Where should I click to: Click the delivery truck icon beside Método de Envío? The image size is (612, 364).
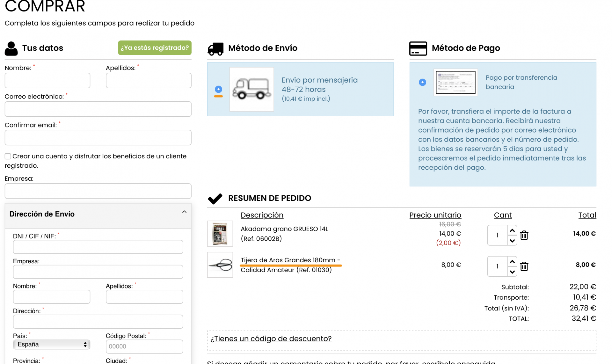(215, 49)
